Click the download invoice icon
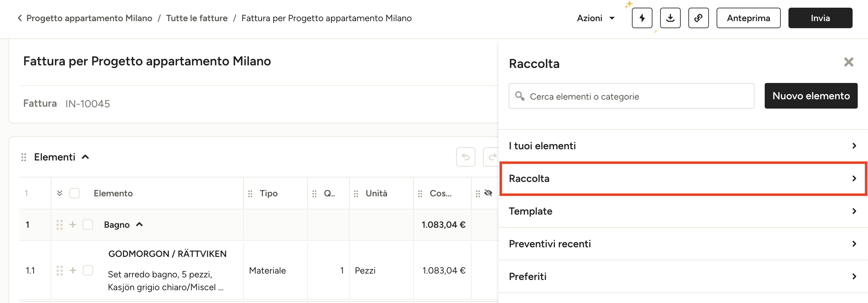Screen dimensions: 868x303 670,18
